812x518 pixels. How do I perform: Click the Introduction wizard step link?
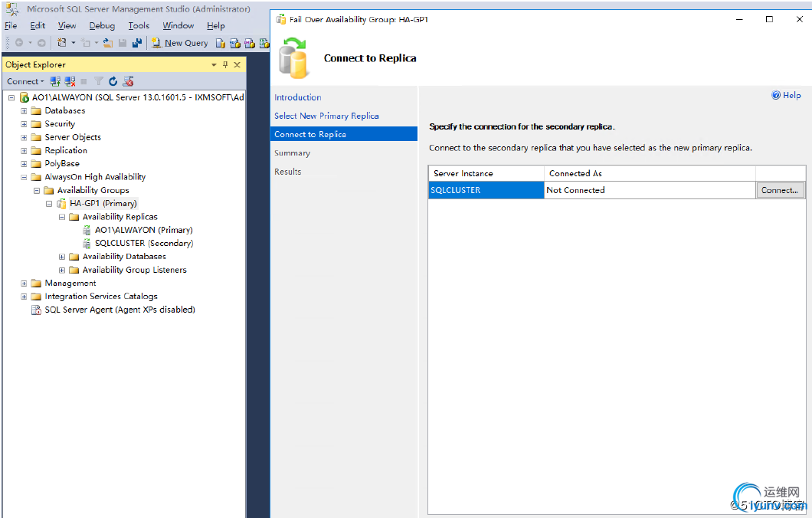298,97
